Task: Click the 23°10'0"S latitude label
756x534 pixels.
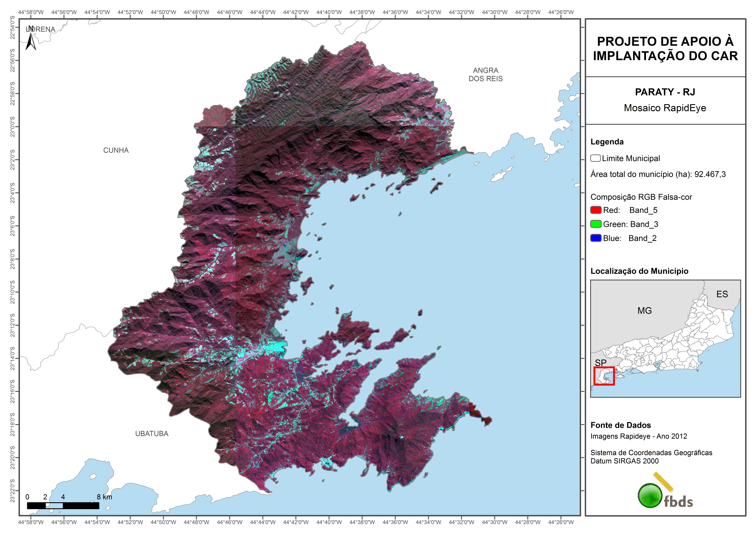Action: point(12,292)
